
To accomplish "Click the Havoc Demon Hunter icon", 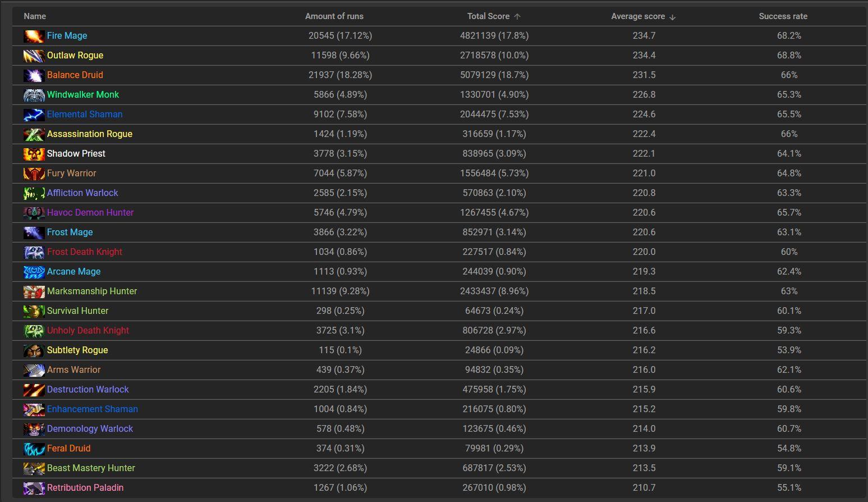I will (x=34, y=213).
